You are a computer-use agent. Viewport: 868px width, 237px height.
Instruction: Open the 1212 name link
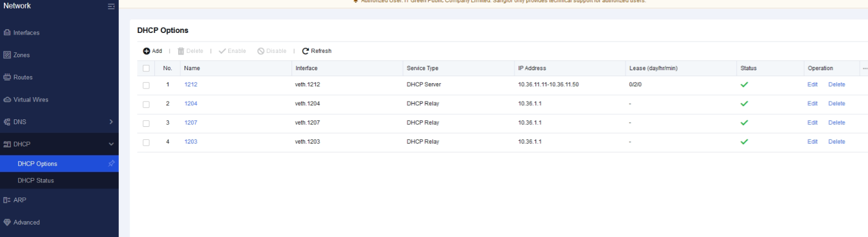tap(191, 84)
